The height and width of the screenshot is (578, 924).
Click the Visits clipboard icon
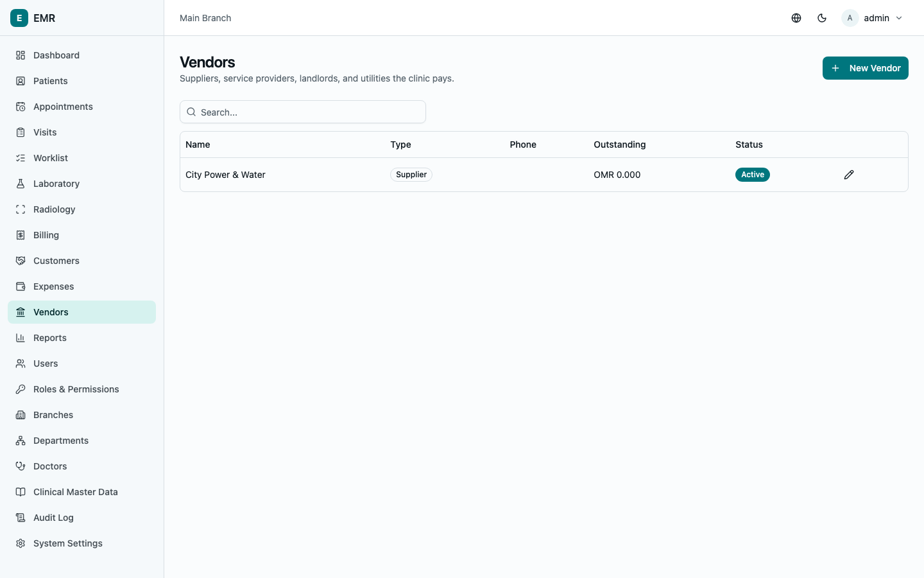pos(21,132)
